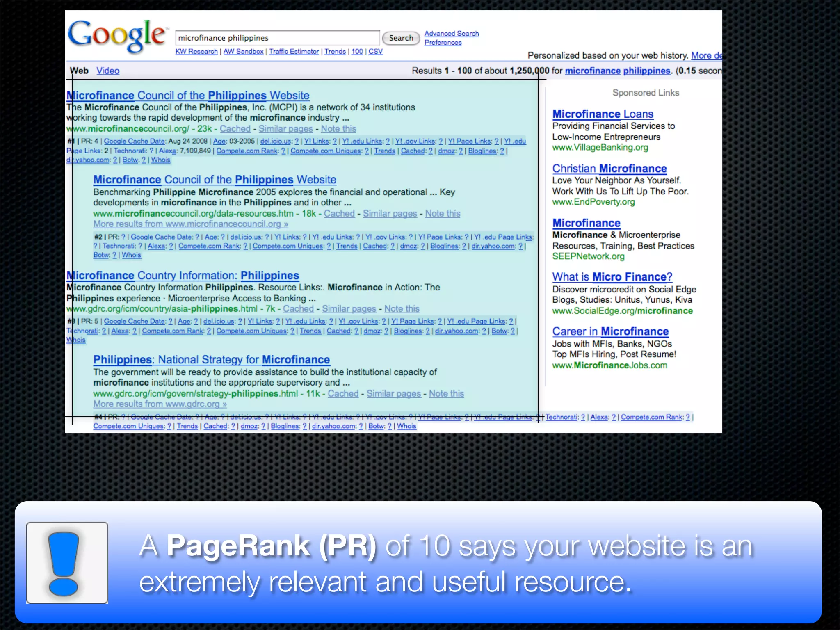Open More results from www.gdrc.org
This screenshot has width=840, height=630.
160,404
